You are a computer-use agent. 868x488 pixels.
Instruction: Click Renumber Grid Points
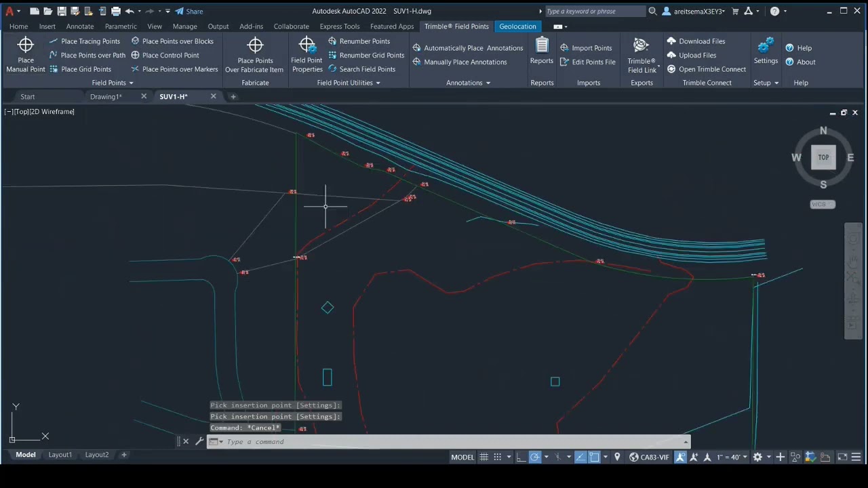pyautogui.click(x=366, y=56)
